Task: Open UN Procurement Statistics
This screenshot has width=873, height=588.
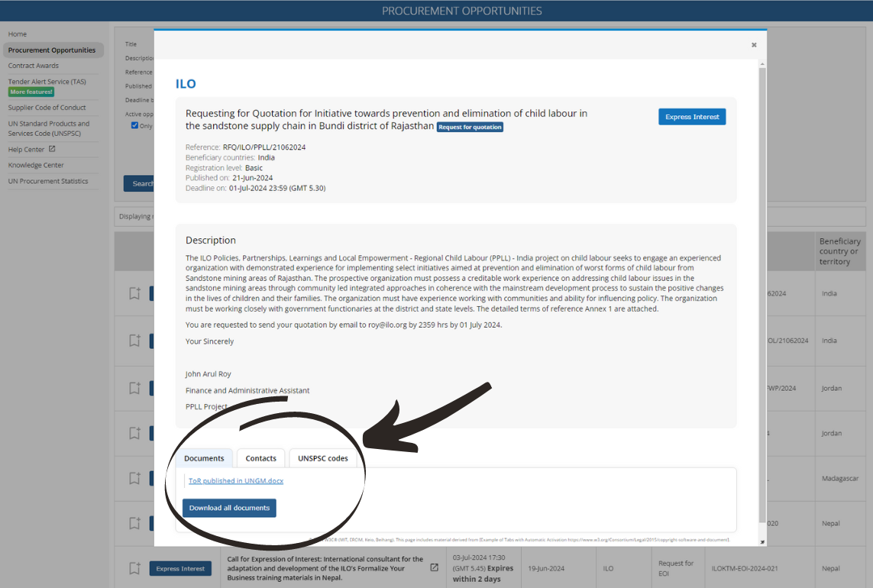Action: (48, 181)
